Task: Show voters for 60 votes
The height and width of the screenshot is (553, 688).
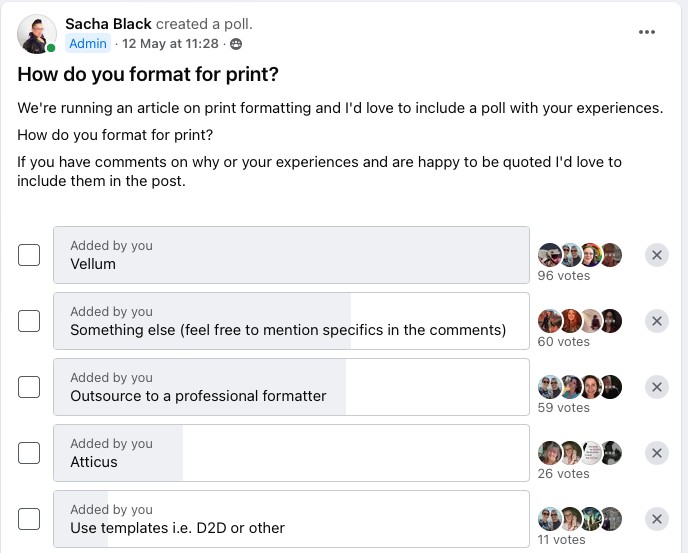Action: pos(564,342)
